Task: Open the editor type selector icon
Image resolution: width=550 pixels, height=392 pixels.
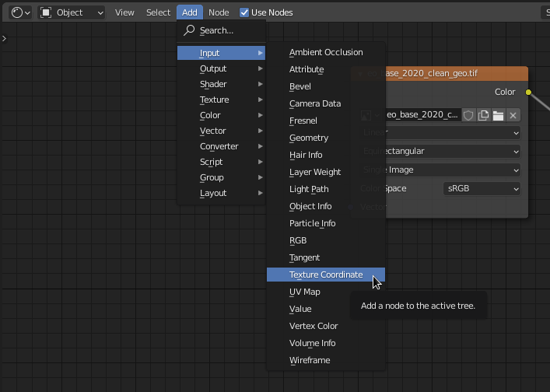Action: coord(20,12)
